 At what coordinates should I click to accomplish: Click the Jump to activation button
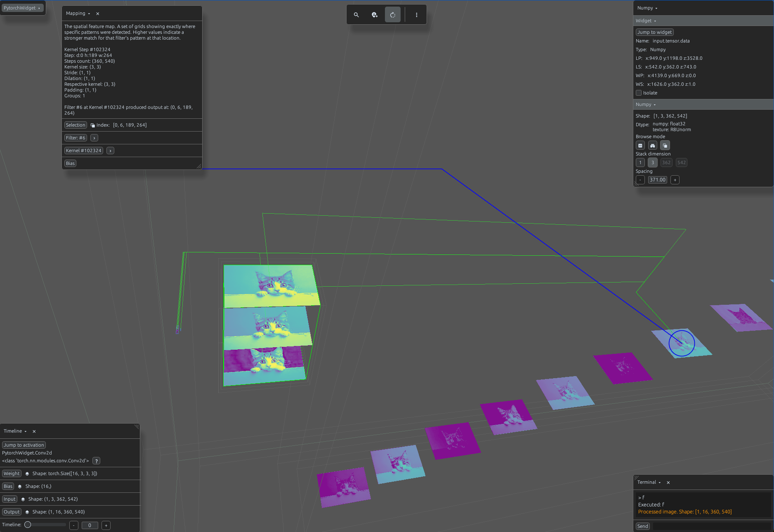[24, 445]
